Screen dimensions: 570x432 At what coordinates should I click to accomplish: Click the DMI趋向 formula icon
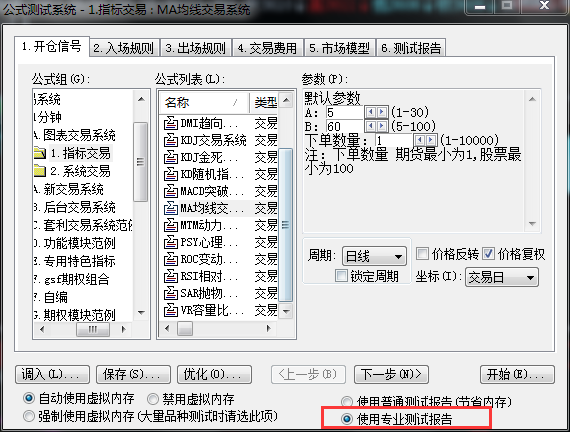(x=170, y=123)
